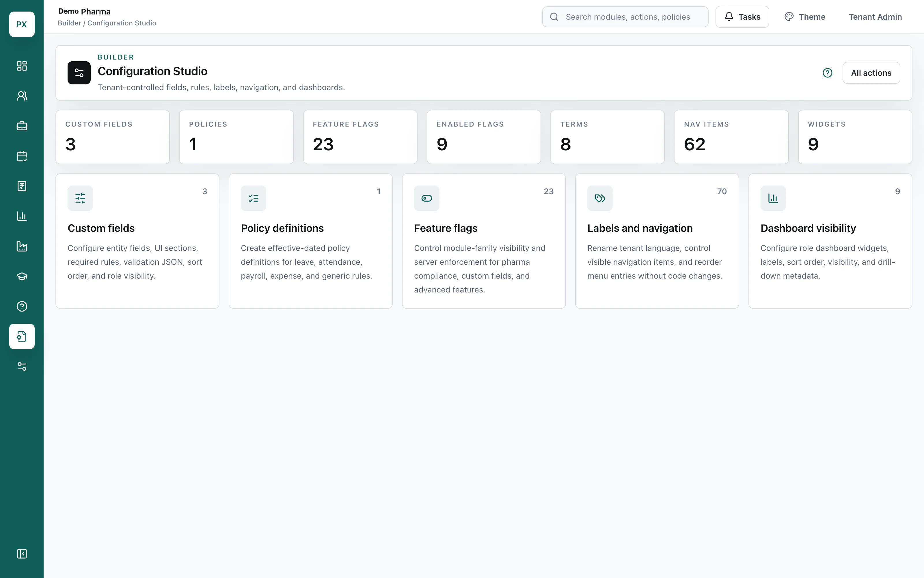The width and height of the screenshot is (924, 578).
Task: Open the bar chart icon in sidebar
Action: click(x=22, y=216)
